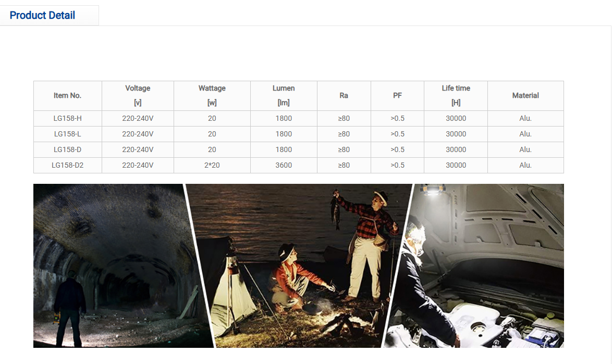Click the 220-240V voltage in LG158-H row
This screenshot has width=612, height=364.
coord(138,119)
